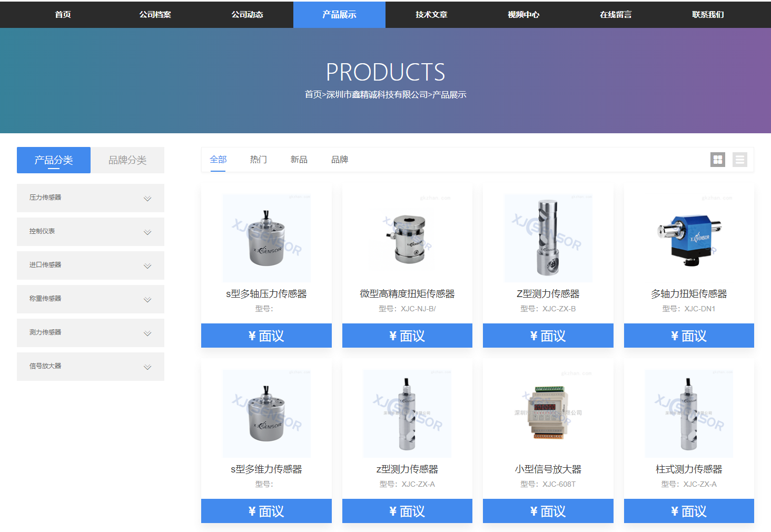771x532 pixels.
Task: Select the 品牌分类 tab
Action: 127,160
